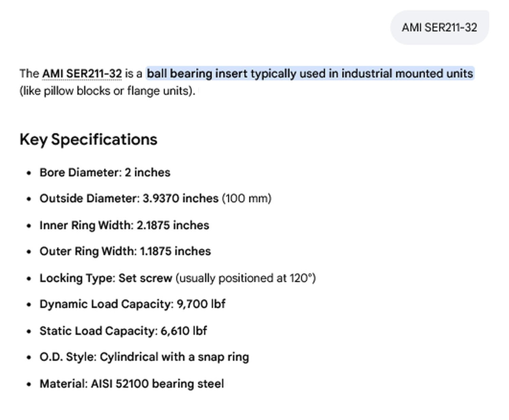
Task: Select Static Load Capacity 6,610 lbf
Action: click(123, 331)
